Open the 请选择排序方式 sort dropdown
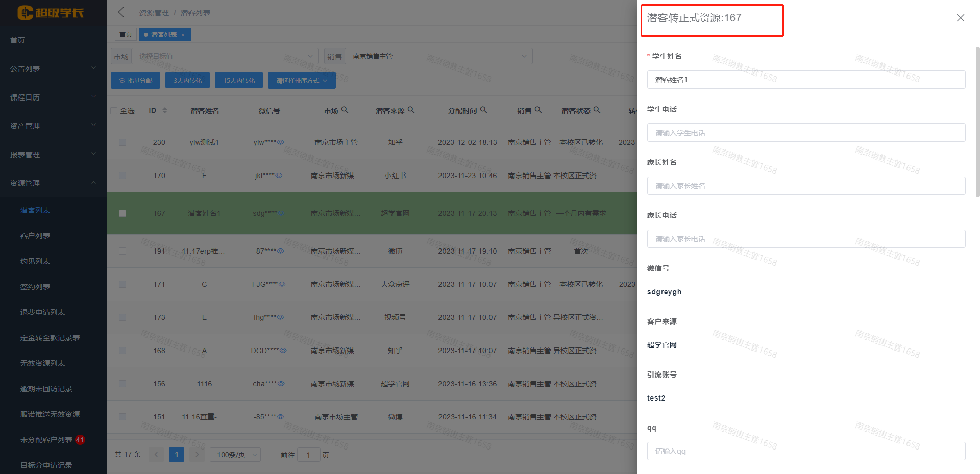Screen dimensions: 980x474 [x=301, y=81]
